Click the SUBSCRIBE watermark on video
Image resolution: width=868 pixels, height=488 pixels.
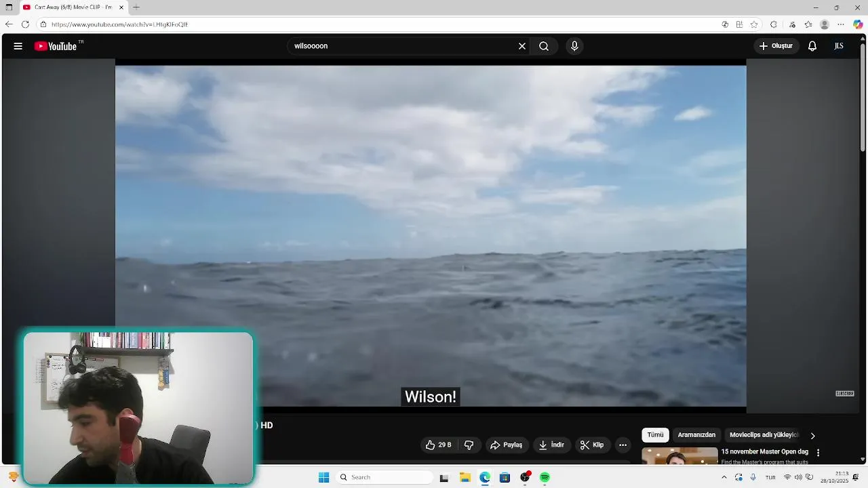[844, 394]
